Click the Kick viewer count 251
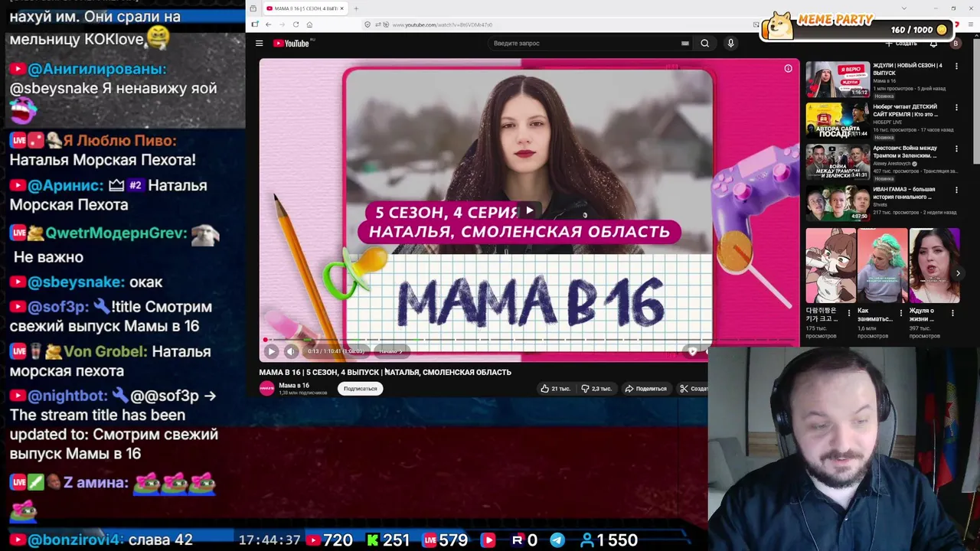980x551 pixels. [x=396, y=540]
